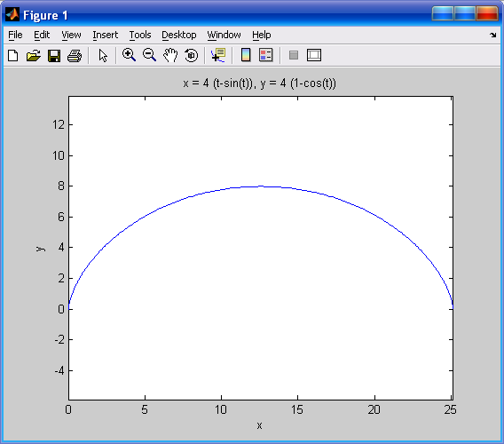Select the Edit Plot arrow tool
504x444 pixels.
[103, 55]
